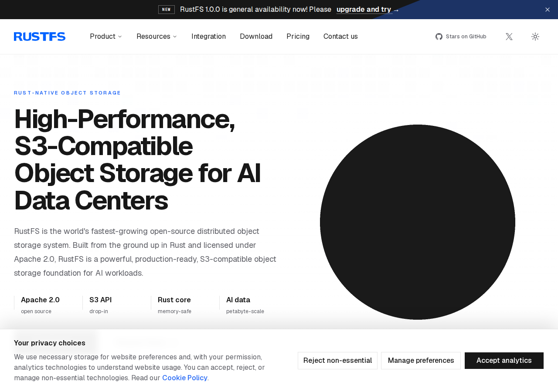The width and height of the screenshot is (558, 392).
Task: Expand the Resources dropdown menu
Action: (157, 37)
